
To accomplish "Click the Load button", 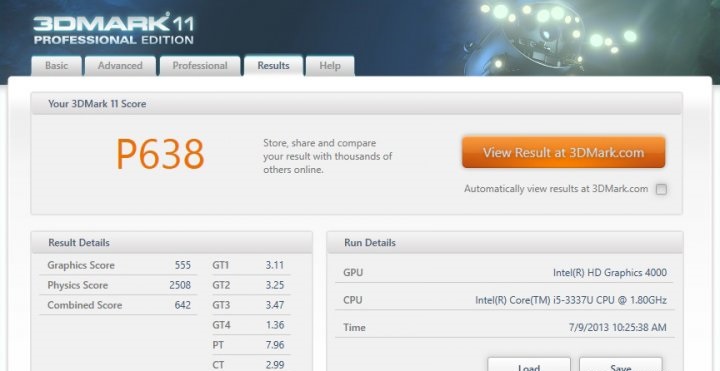I will pyautogui.click(x=529, y=365).
